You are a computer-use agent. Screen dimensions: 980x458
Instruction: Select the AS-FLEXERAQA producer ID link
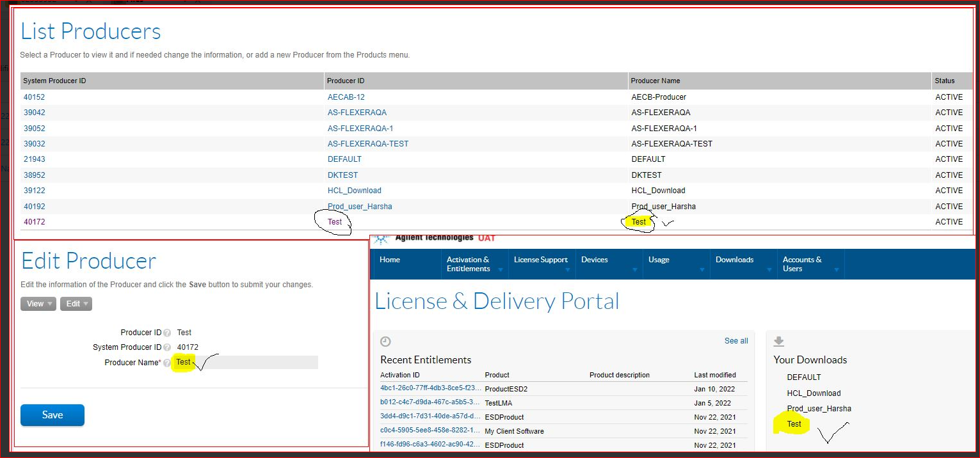[357, 113]
